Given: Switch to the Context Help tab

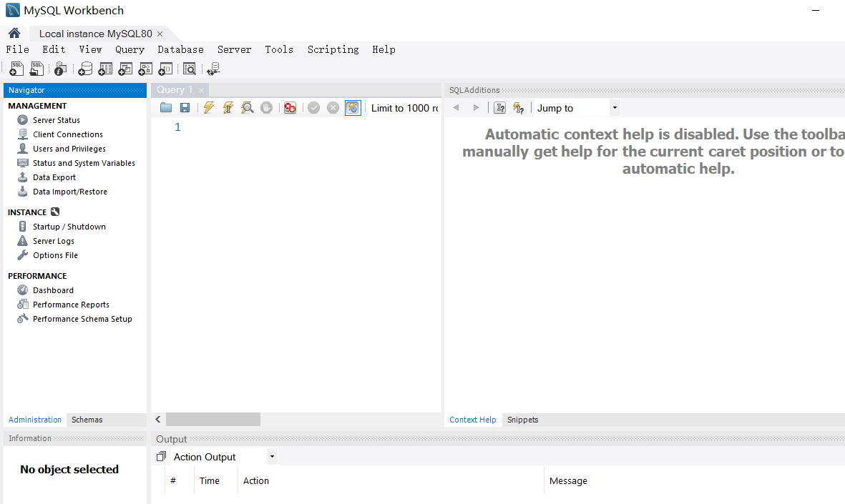Looking at the screenshot, I should point(473,420).
